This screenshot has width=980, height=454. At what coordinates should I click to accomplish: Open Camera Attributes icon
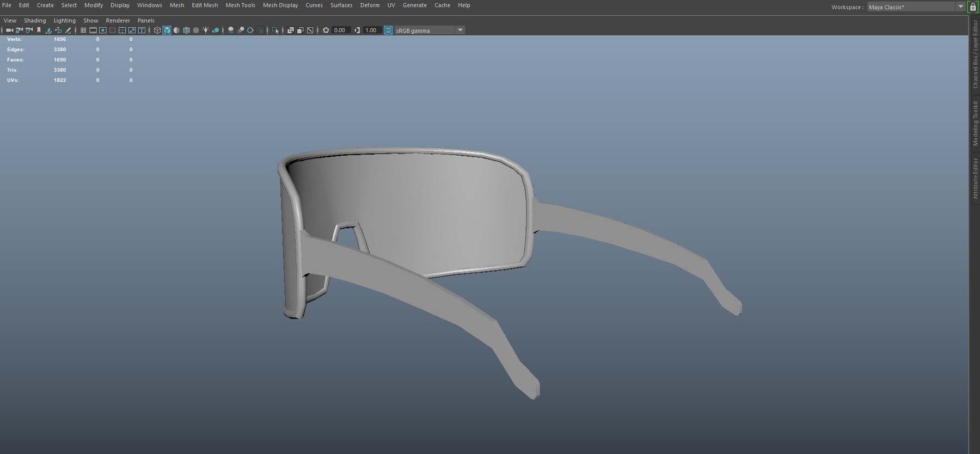click(29, 30)
